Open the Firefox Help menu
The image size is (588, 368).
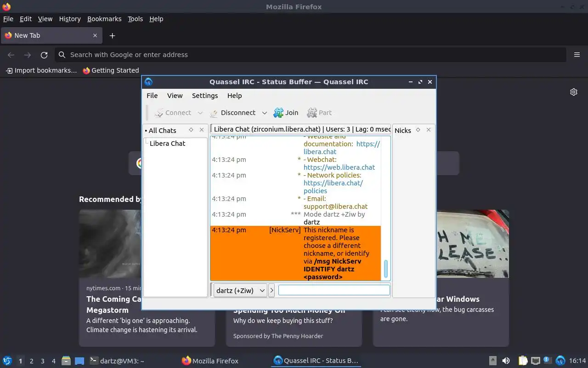point(156,19)
